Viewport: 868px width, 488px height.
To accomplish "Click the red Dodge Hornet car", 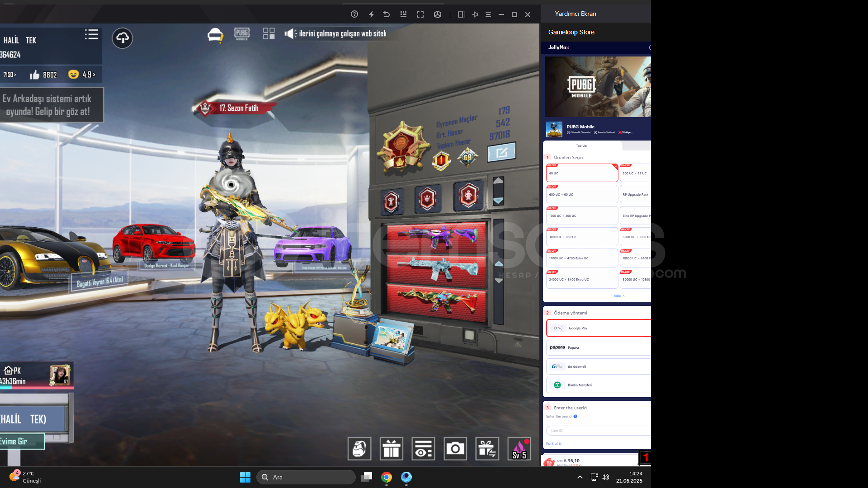I will [154, 243].
